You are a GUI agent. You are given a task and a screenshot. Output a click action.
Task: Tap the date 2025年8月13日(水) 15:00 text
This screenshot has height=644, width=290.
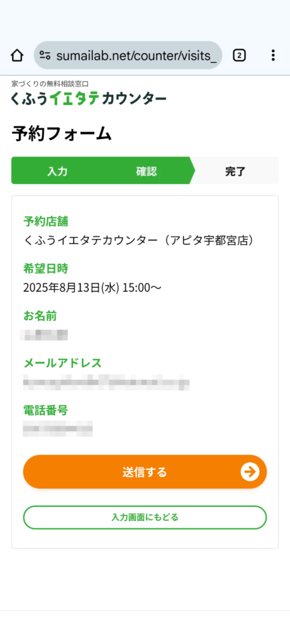pos(92,287)
